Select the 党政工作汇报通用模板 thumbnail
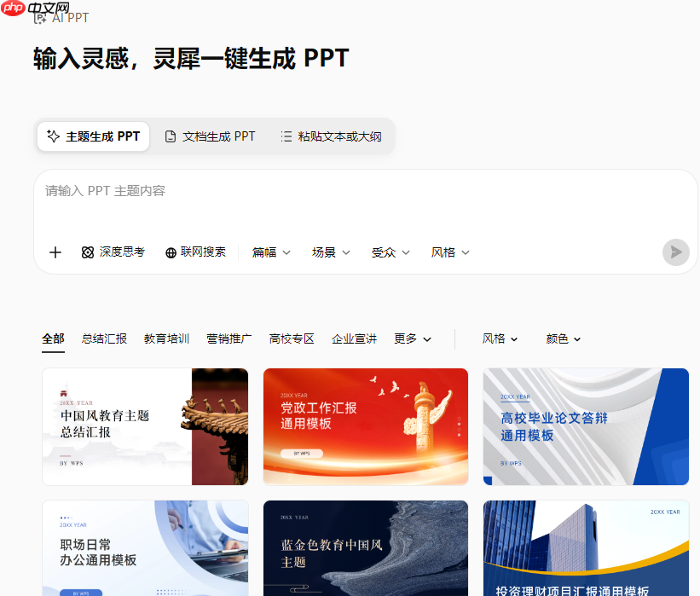The width and height of the screenshot is (700, 596). (x=365, y=425)
